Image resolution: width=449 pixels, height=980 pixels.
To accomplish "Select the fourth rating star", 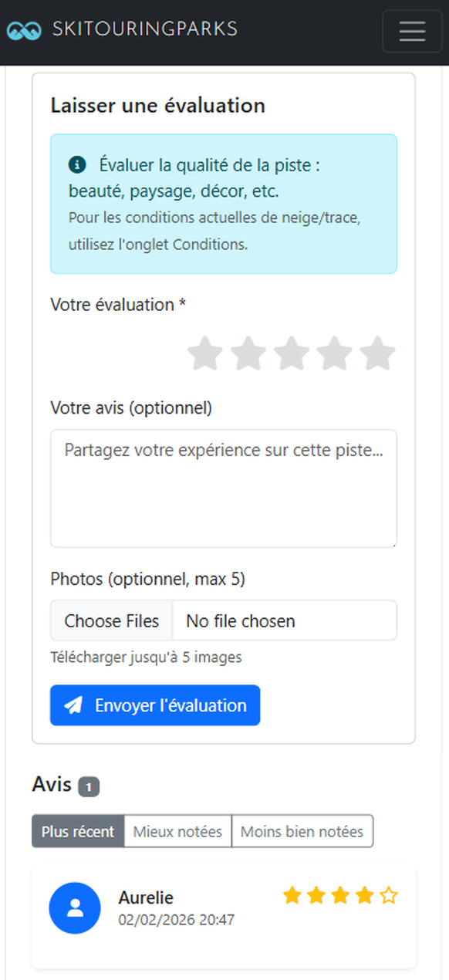I will coord(334,353).
